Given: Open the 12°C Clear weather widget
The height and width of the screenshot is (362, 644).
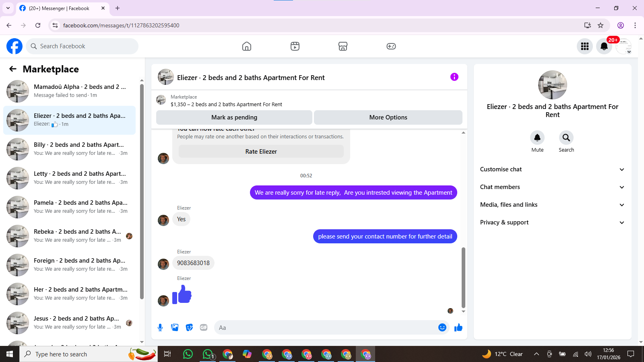Looking at the screenshot, I should (502, 354).
